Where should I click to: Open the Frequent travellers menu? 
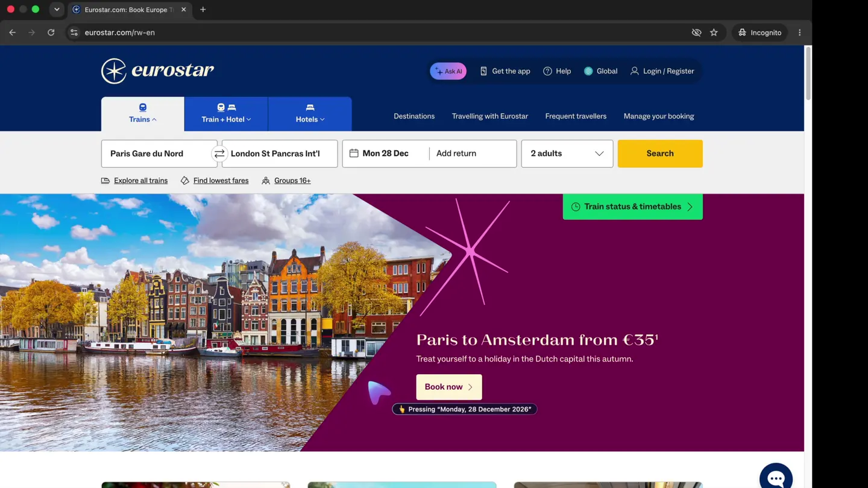click(x=576, y=116)
